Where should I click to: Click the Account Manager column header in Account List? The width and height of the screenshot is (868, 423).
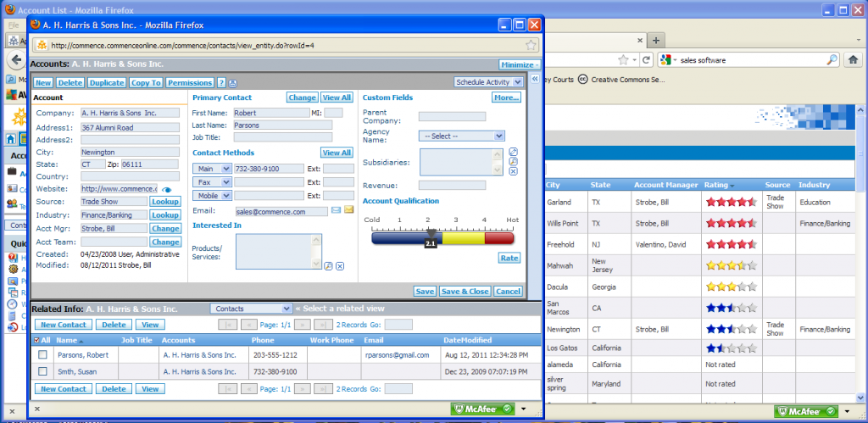666,185
